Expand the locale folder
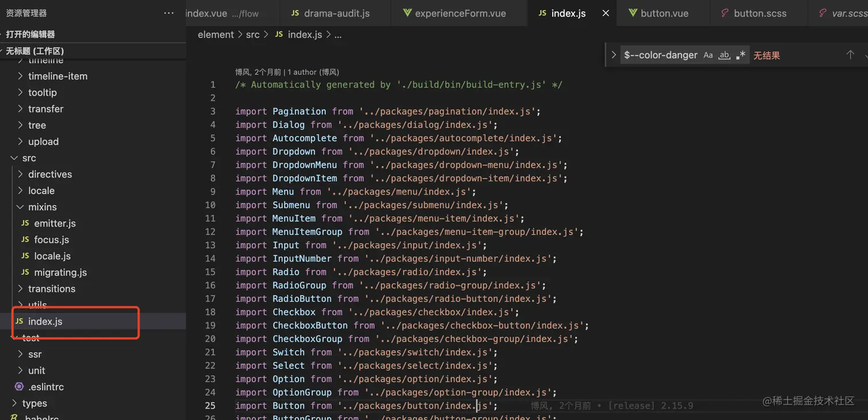Image resolution: width=868 pixels, height=420 pixels. coord(41,190)
